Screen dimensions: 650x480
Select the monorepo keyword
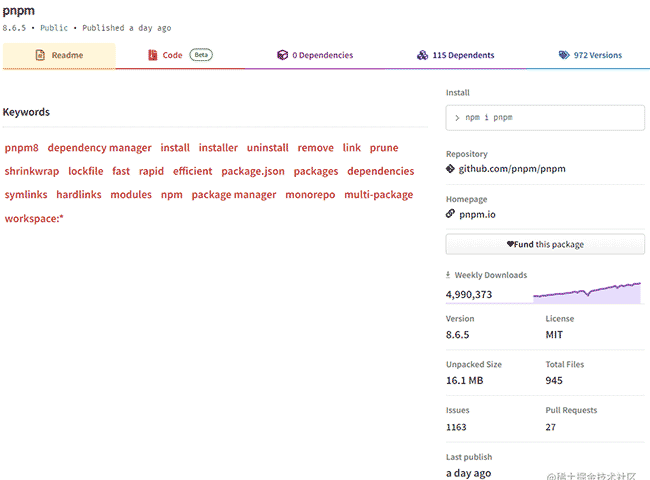310,195
